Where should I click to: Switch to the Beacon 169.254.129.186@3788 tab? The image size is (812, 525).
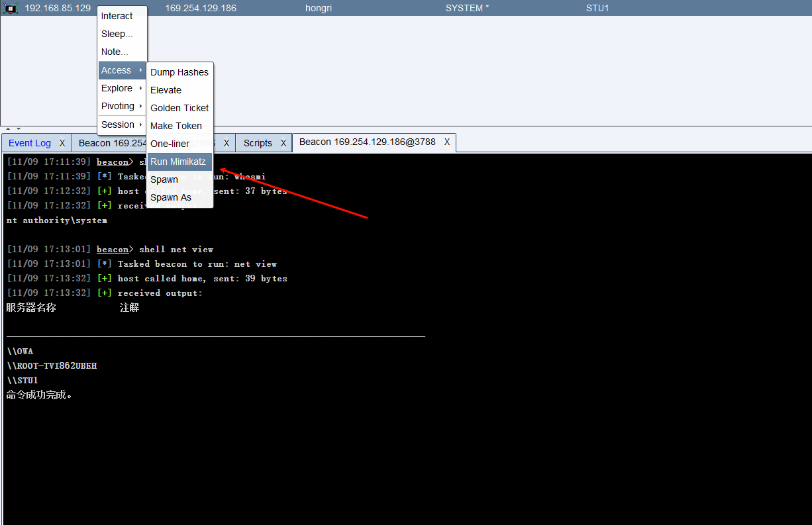tap(368, 142)
